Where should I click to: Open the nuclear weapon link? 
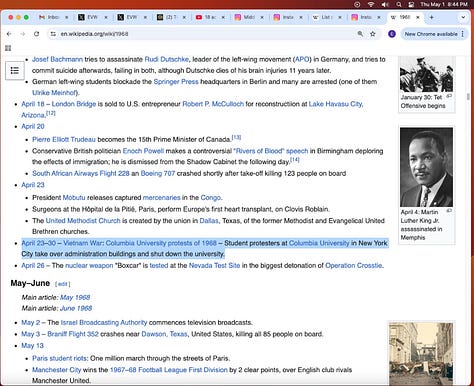tap(89, 266)
